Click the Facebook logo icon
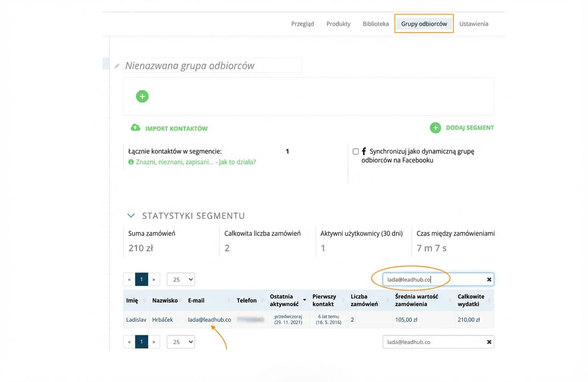The height and width of the screenshot is (382, 588). [364, 151]
